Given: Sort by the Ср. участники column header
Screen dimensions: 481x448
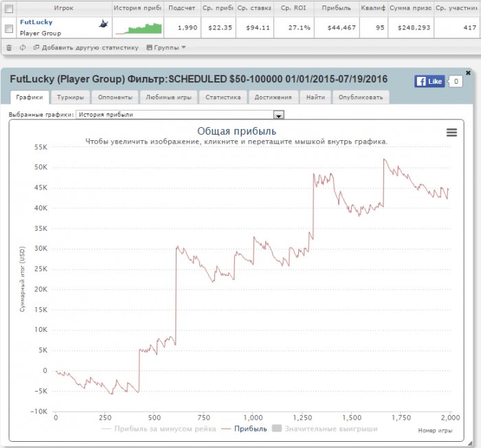Looking at the screenshot, I should tap(456, 8).
